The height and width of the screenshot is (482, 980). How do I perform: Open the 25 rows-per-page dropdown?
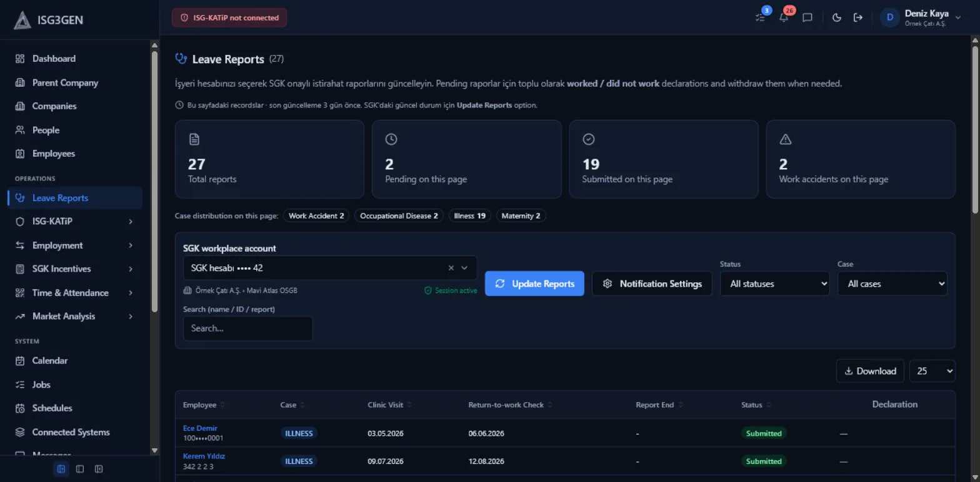click(932, 371)
